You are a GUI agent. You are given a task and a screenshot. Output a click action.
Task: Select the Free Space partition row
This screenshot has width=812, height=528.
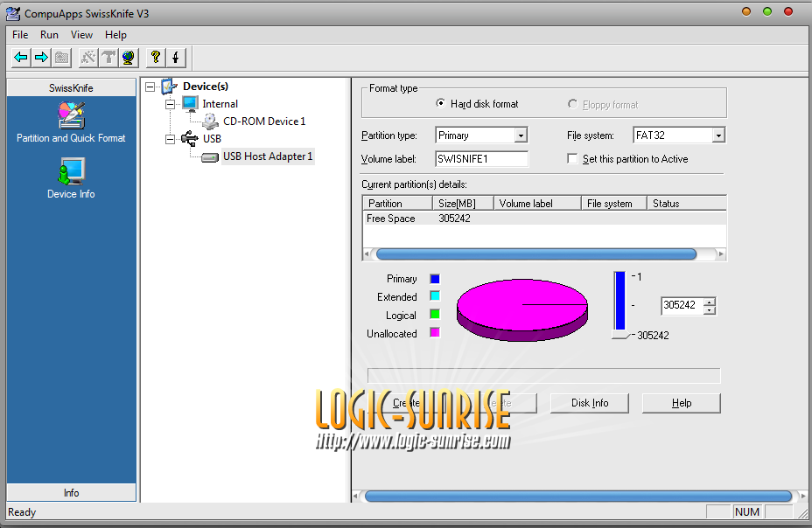[x=544, y=219]
